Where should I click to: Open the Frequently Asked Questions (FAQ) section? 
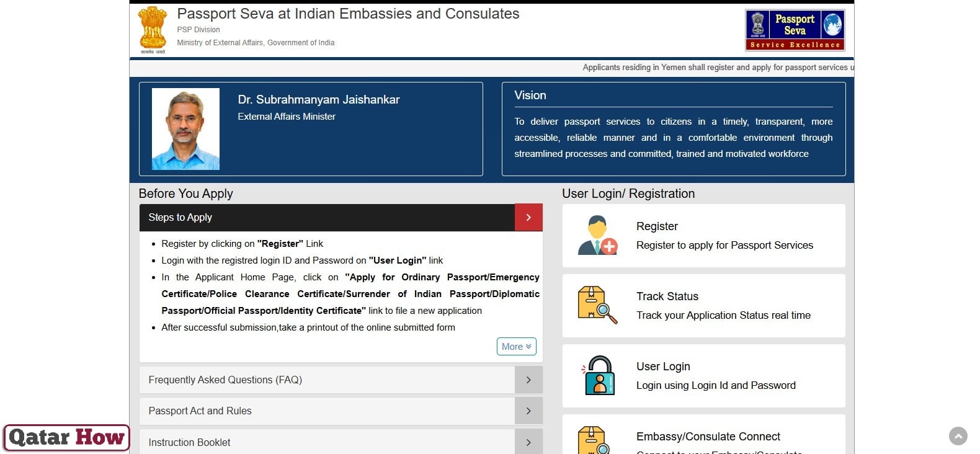coord(341,380)
